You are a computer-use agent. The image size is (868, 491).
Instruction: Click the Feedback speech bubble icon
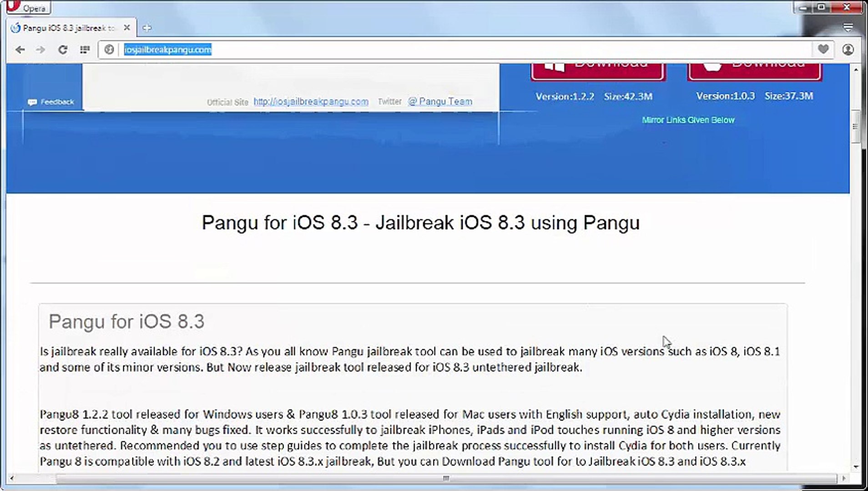(x=33, y=102)
